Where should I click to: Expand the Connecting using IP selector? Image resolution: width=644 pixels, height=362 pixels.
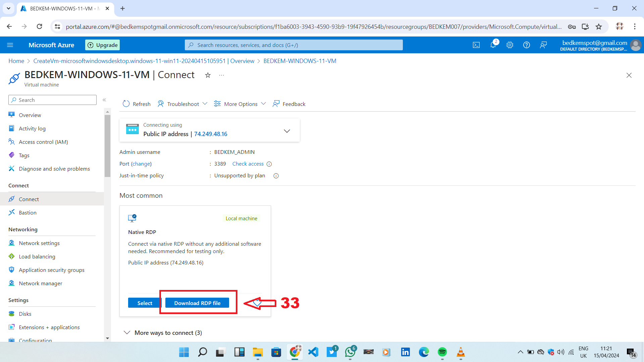tap(287, 131)
